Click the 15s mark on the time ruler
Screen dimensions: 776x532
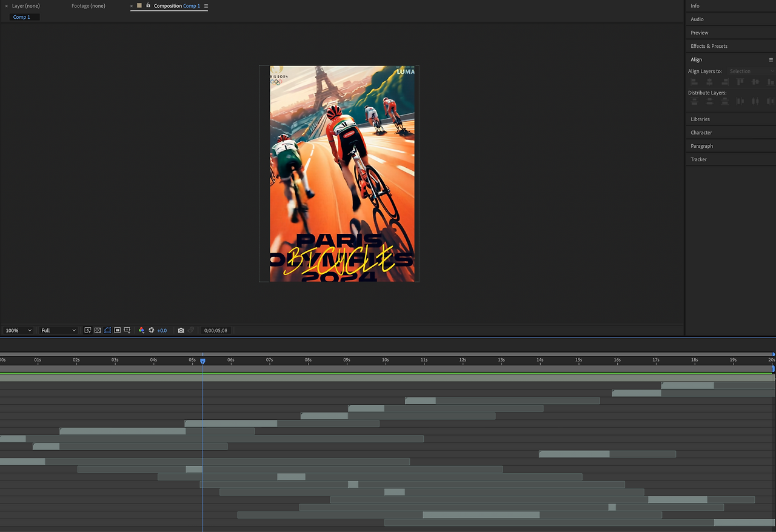point(578,360)
